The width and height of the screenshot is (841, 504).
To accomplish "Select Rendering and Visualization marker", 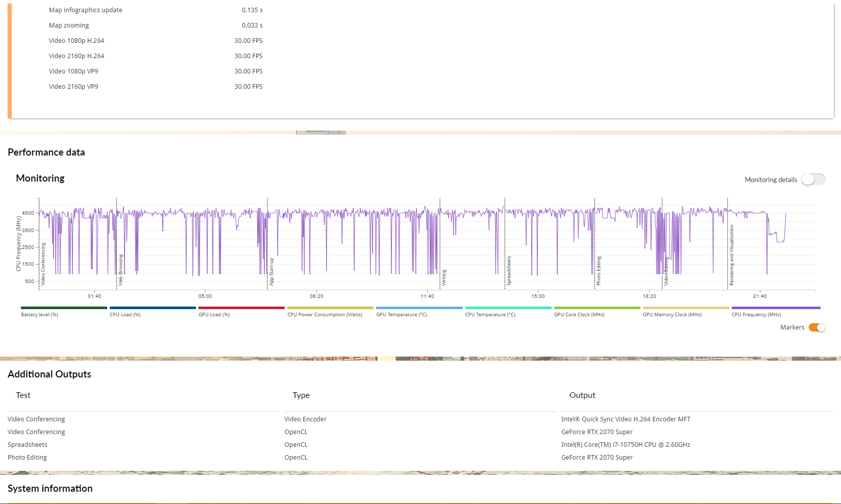I will tap(731, 255).
